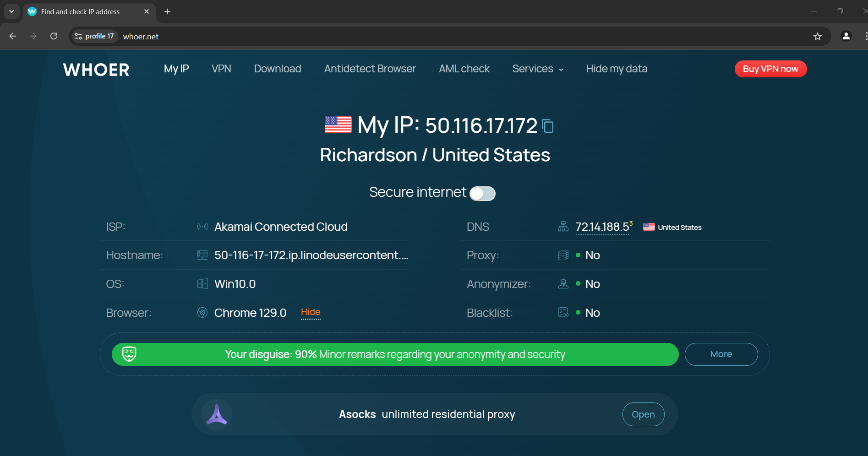Click the Anonymizer status No value
868x456 pixels.
[592, 284]
